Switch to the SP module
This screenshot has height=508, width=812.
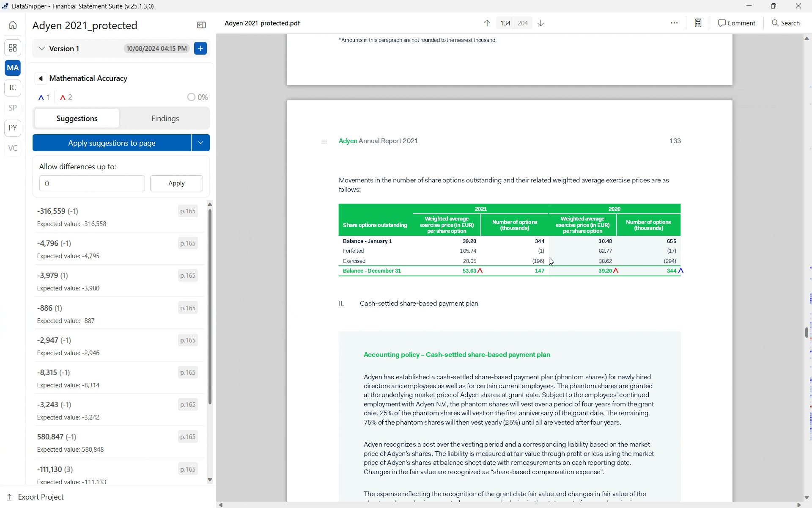[13, 108]
